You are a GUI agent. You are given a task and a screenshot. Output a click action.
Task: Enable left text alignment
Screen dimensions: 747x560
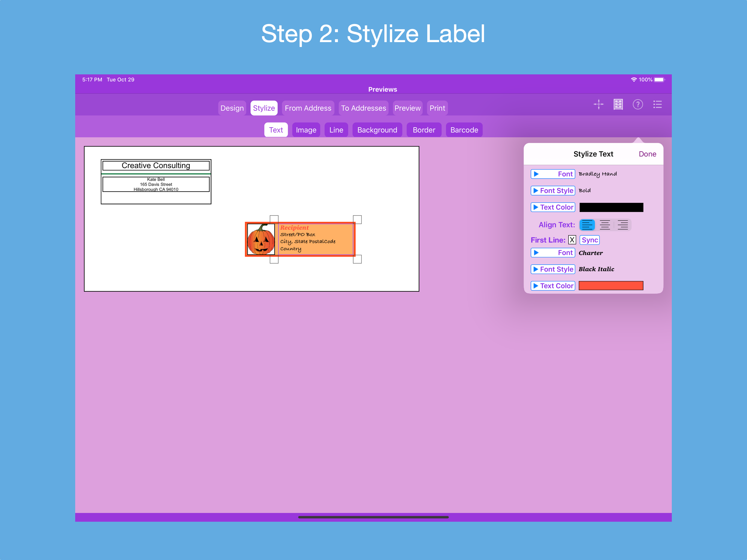click(x=587, y=224)
